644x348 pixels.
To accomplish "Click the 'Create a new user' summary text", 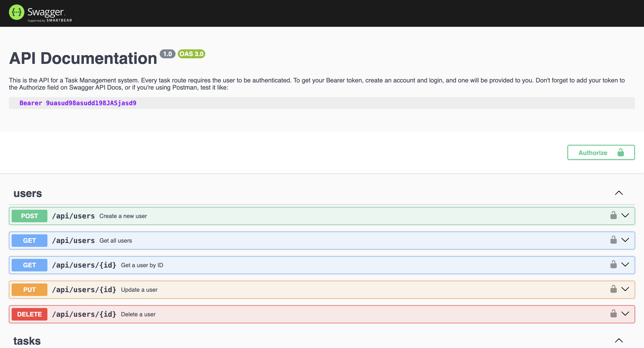I will click(x=123, y=216).
